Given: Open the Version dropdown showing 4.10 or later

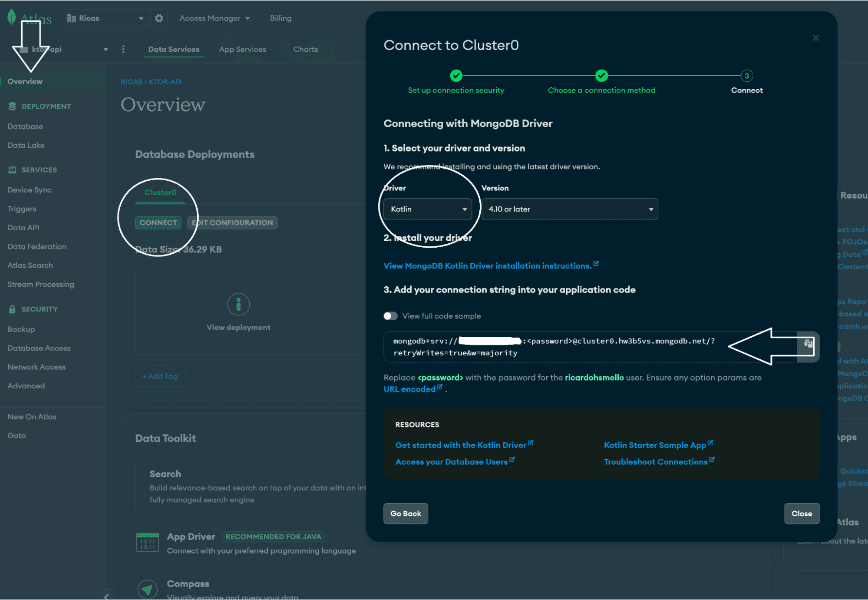Looking at the screenshot, I should point(569,209).
